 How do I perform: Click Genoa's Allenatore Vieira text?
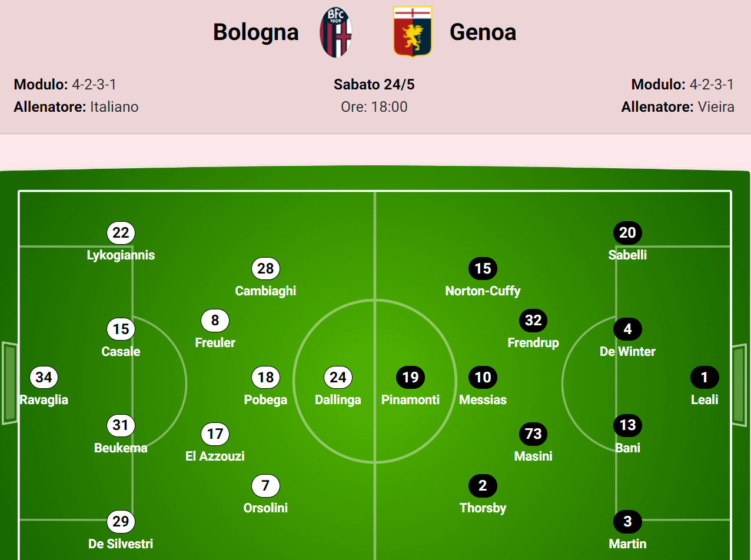pos(677,107)
